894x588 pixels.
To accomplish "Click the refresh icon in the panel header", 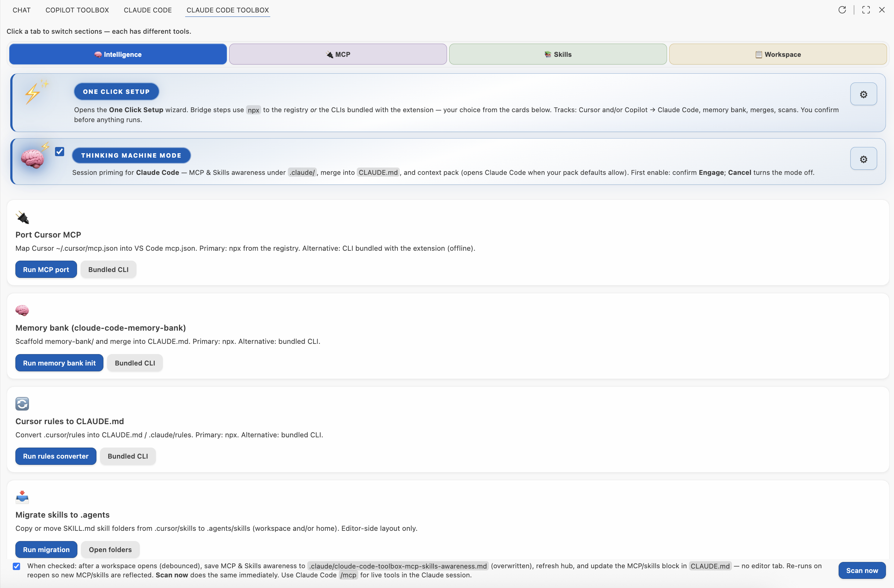I will [842, 10].
